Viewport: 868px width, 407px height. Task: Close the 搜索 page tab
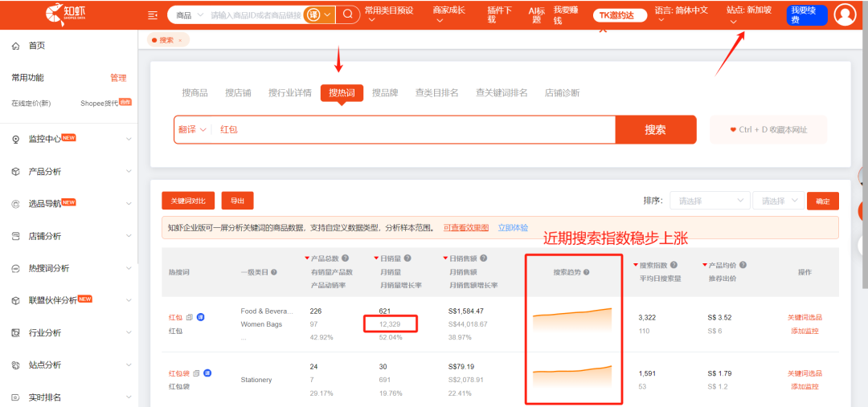[x=180, y=40]
